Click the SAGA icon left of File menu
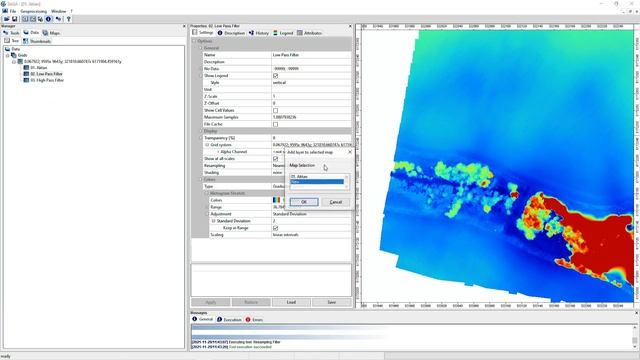Viewport: 640px width, 360px height. pyautogui.click(x=5, y=11)
